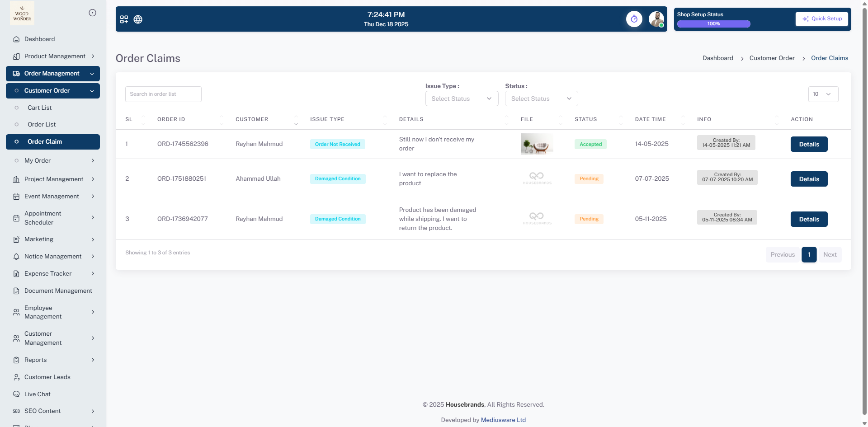Open the Status filter dropdown
The height and width of the screenshot is (427, 868).
[541, 99]
